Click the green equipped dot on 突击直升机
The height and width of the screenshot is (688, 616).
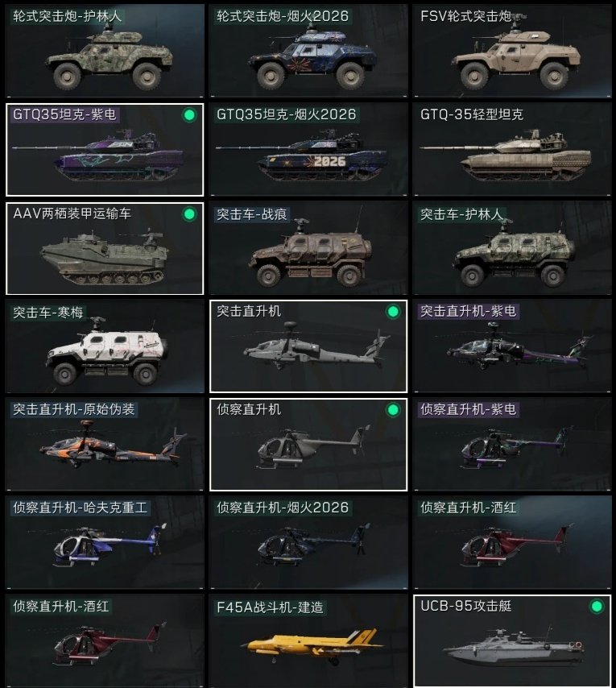tap(393, 312)
